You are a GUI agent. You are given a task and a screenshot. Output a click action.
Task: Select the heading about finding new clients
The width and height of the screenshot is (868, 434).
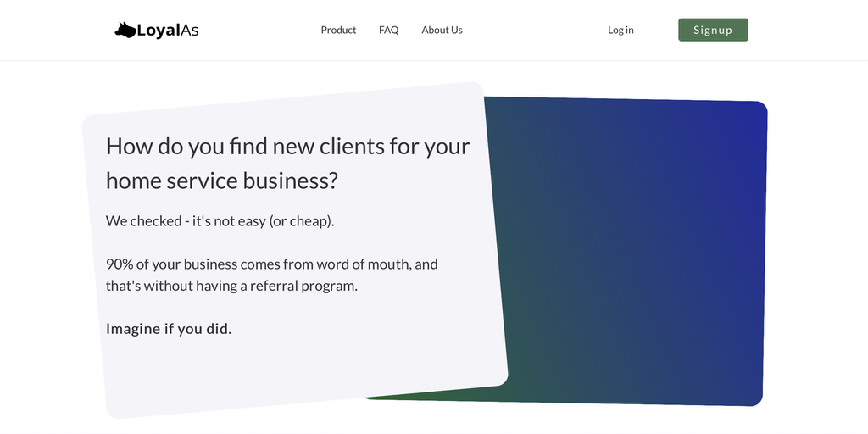click(x=288, y=163)
